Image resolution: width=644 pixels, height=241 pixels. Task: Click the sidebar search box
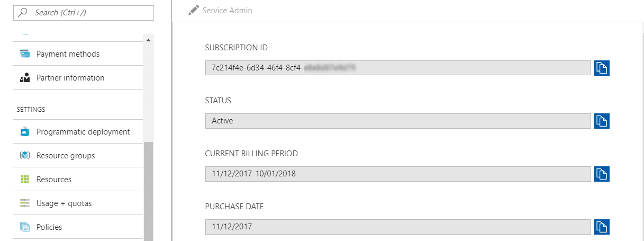(x=85, y=13)
